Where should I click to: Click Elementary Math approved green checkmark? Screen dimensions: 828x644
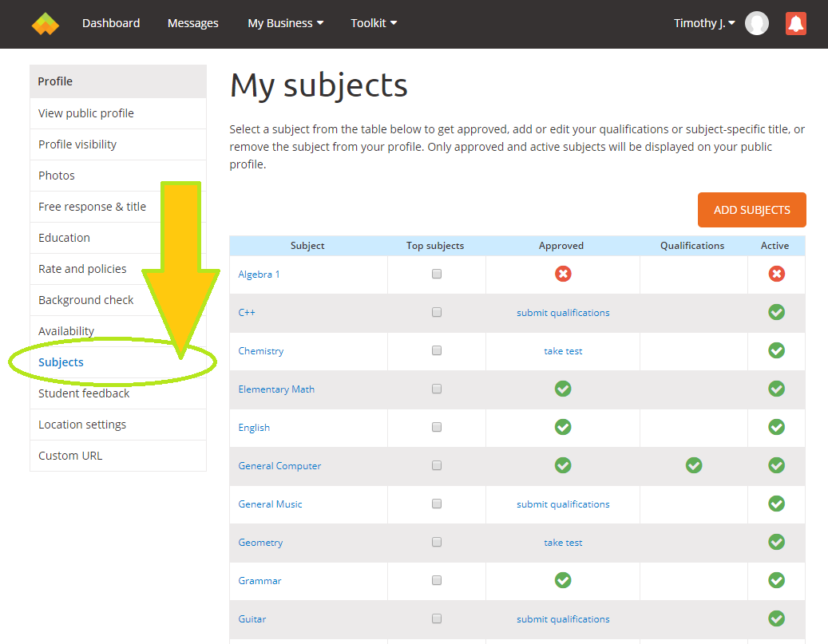click(563, 389)
